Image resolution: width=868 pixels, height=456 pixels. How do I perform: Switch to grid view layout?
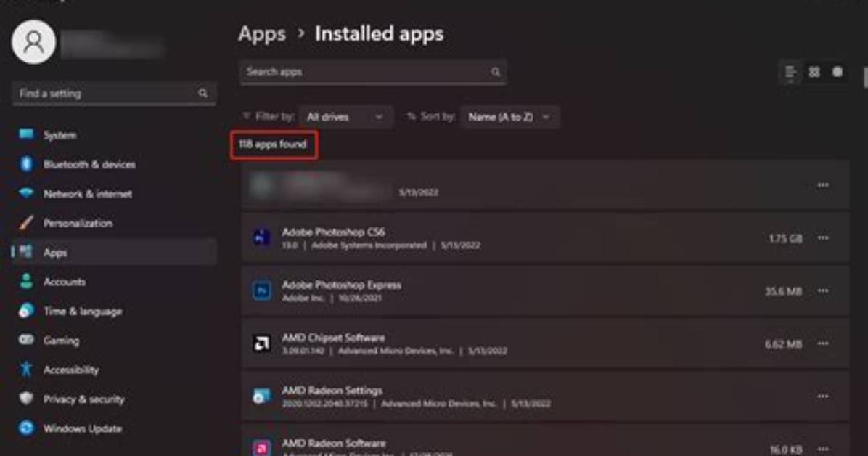[814, 72]
